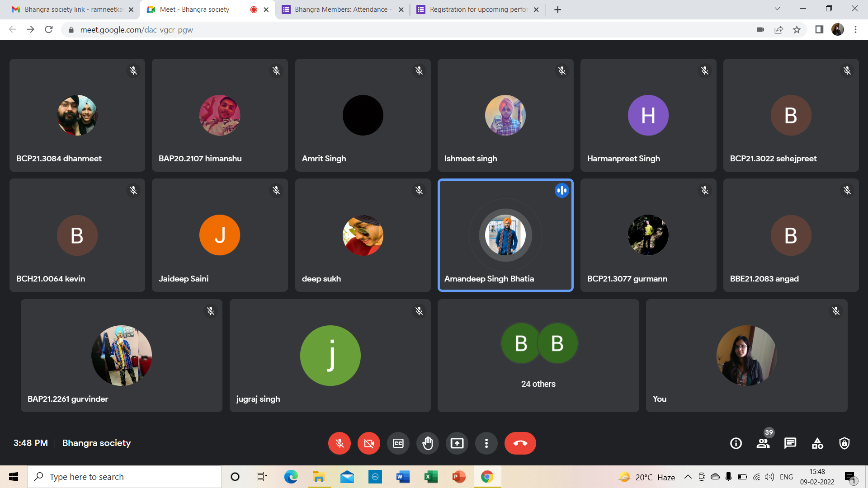
Task: Toggle microphone mute button
Action: coord(339,443)
